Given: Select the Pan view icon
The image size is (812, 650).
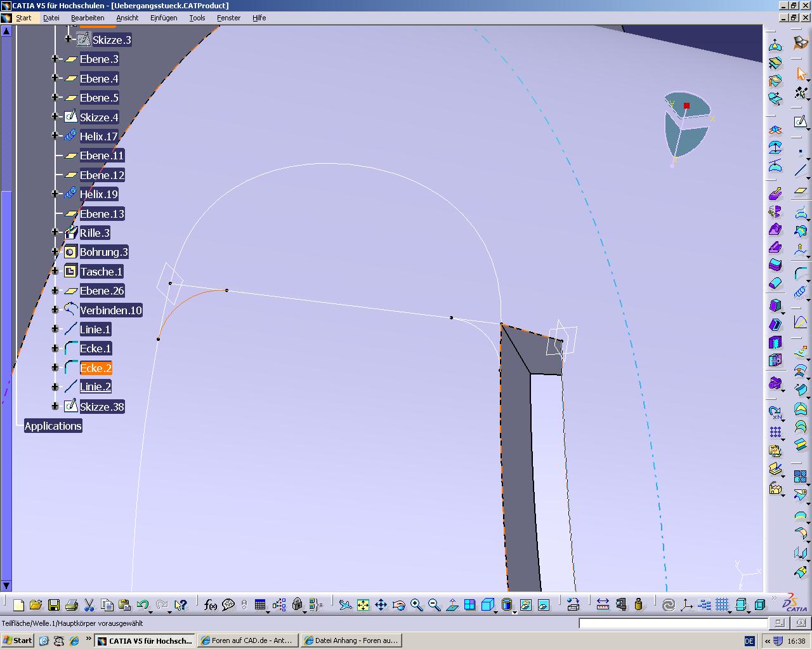Looking at the screenshot, I should coord(381,605).
